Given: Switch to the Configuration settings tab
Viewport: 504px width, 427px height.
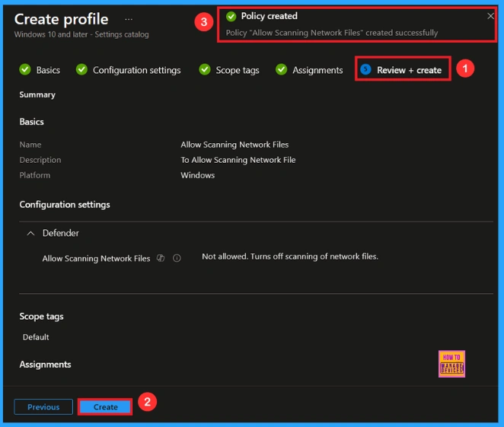Looking at the screenshot, I should [136, 70].
